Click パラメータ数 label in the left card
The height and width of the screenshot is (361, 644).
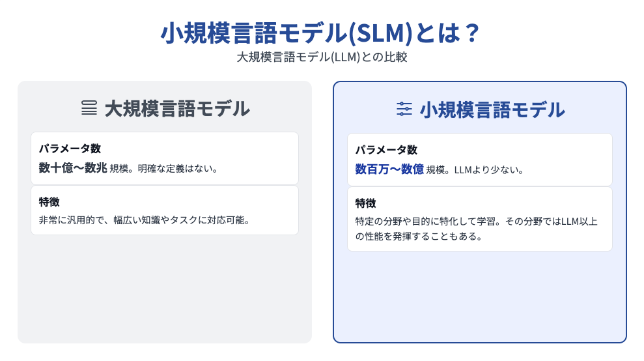coord(70,149)
